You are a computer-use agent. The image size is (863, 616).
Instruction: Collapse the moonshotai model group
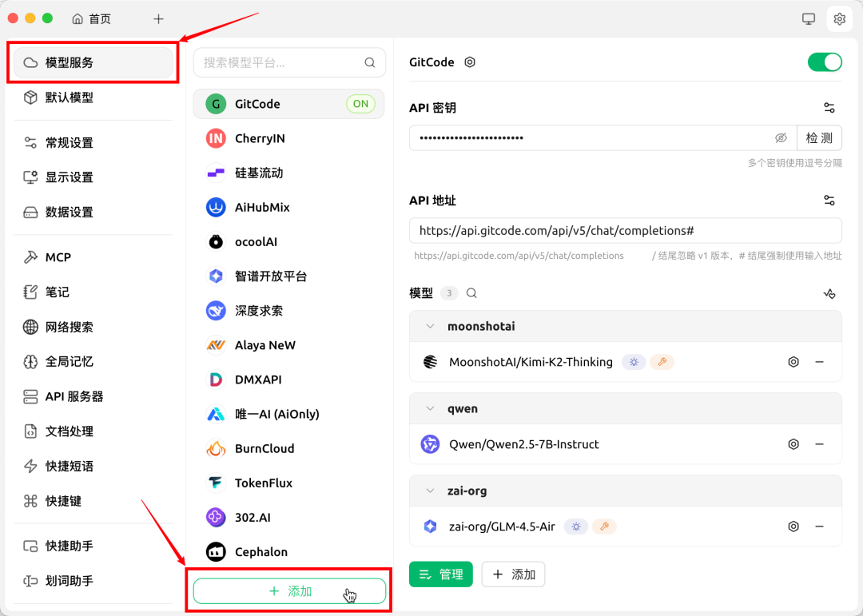431,327
